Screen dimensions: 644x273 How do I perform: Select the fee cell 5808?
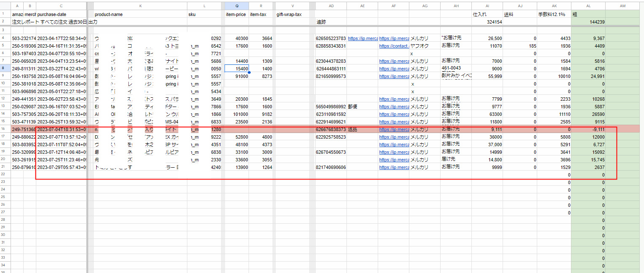[554, 137]
